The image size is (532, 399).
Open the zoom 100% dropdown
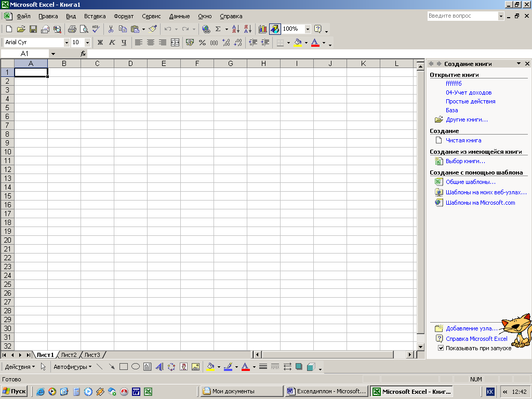tap(308, 29)
